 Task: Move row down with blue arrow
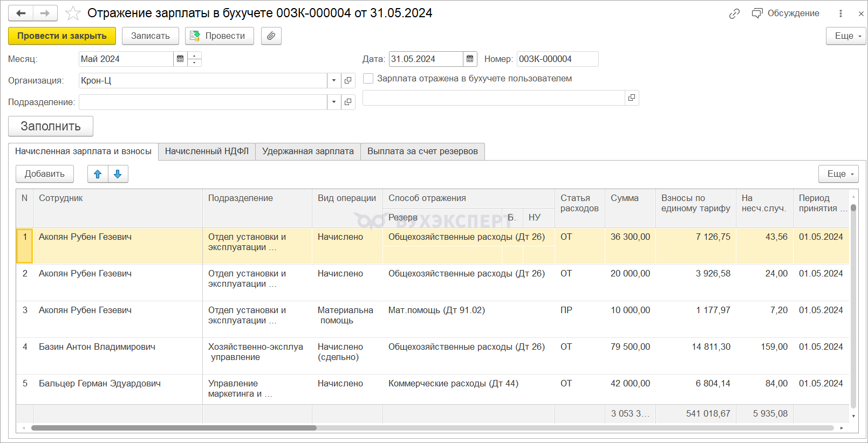pyautogui.click(x=118, y=174)
